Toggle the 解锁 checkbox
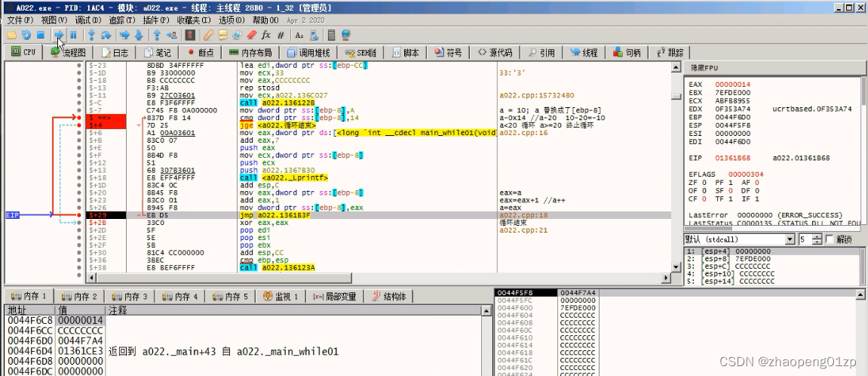Screen dimensions: 868x376 830,239
